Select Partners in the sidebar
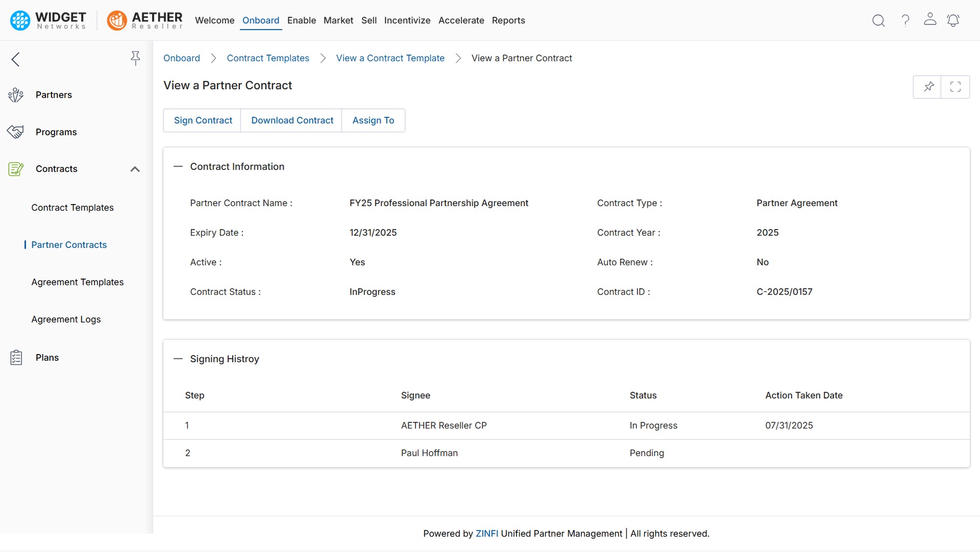 pos(54,94)
